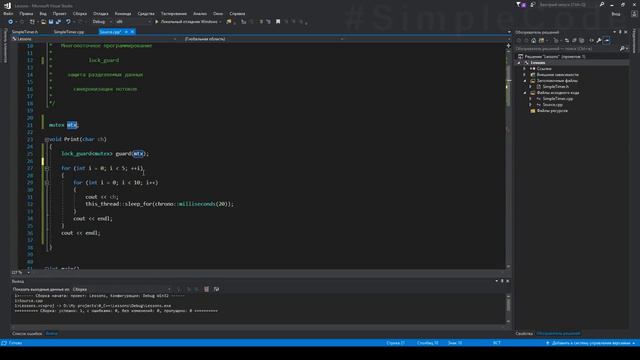Screen dimensions: 640x360
Task: Click the Undo toolbar icon
Action: 68,22
